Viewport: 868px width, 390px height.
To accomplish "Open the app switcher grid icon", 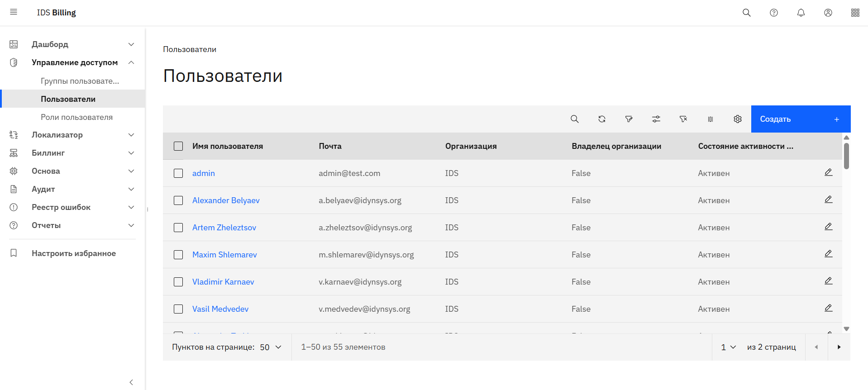I will point(855,13).
